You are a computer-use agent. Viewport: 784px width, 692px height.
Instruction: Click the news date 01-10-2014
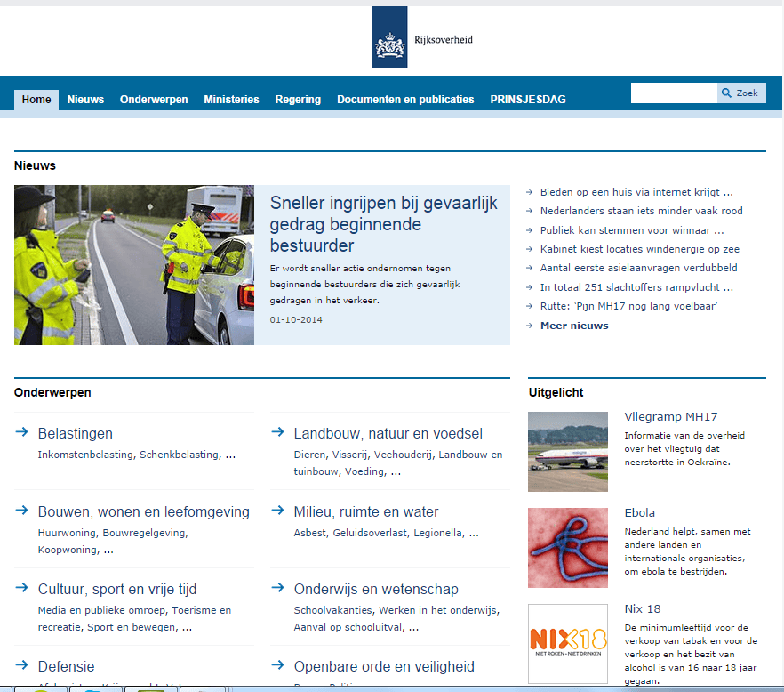click(x=296, y=319)
